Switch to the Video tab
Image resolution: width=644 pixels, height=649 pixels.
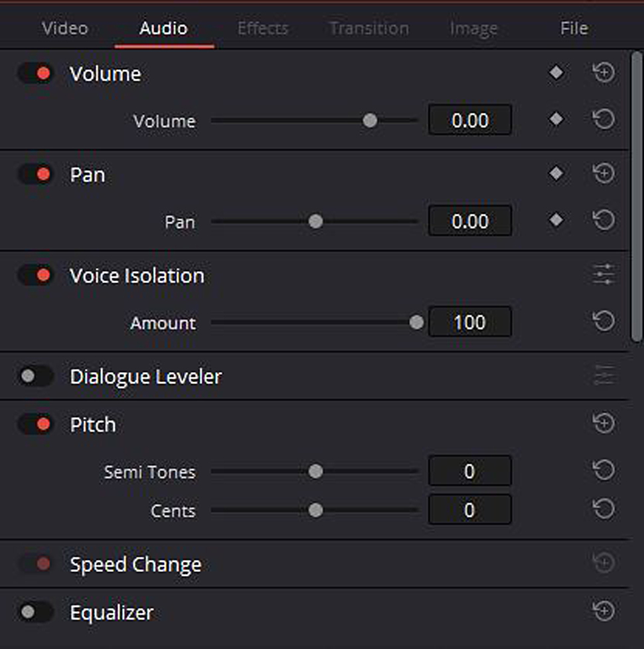coord(65,29)
